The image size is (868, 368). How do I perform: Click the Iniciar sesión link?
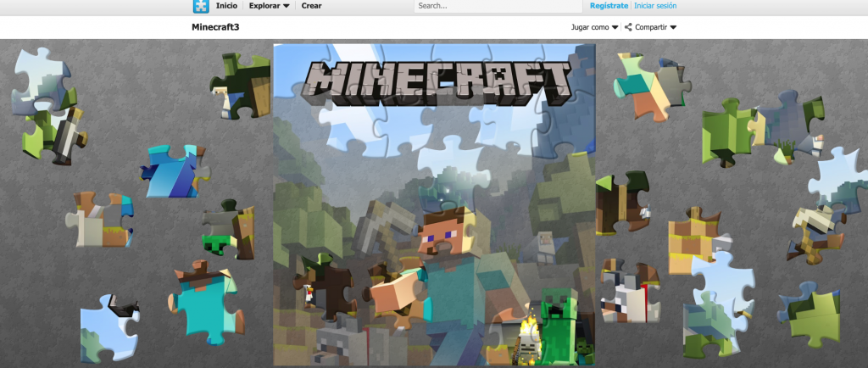coord(655,6)
